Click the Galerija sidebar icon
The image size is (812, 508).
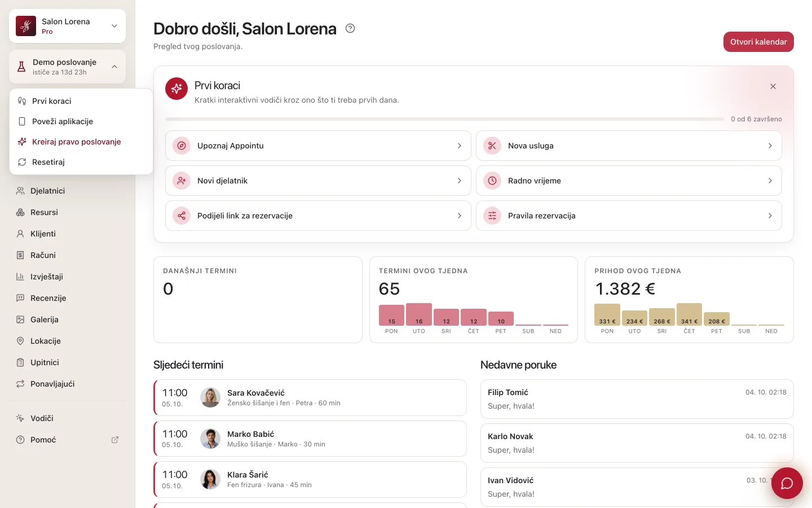[x=20, y=319]
